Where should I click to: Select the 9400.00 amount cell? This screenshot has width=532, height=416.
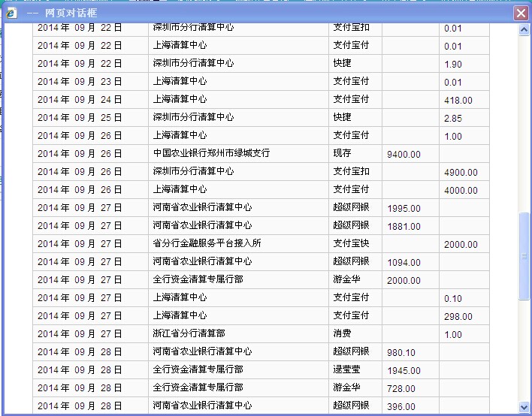pos(404,155)
